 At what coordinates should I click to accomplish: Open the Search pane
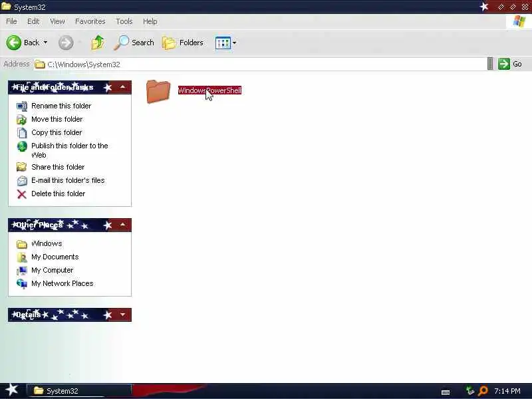coord(134,43)
